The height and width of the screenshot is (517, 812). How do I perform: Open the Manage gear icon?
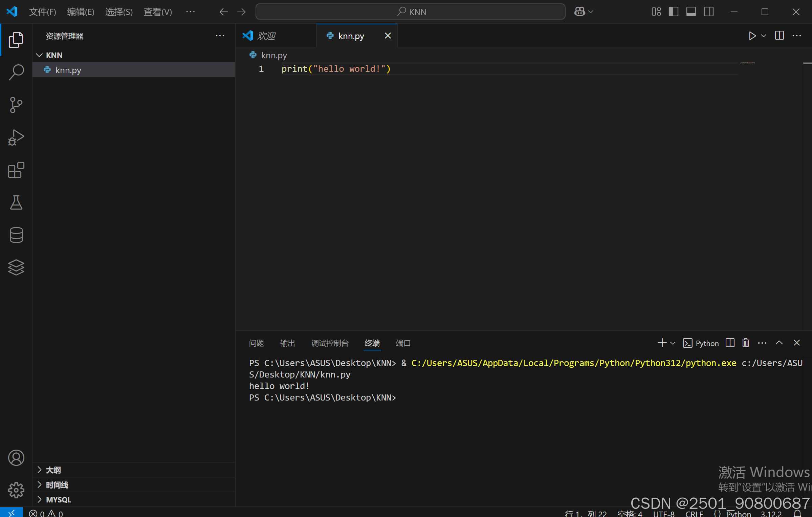click(16, 490)
